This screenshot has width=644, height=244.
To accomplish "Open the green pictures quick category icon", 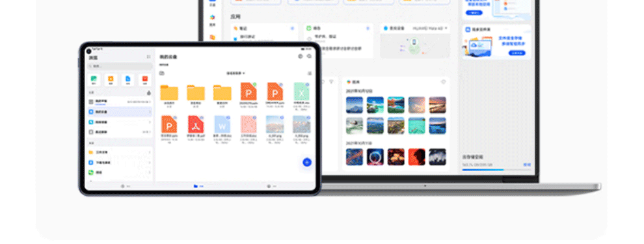I will click(x=94, y=79).
